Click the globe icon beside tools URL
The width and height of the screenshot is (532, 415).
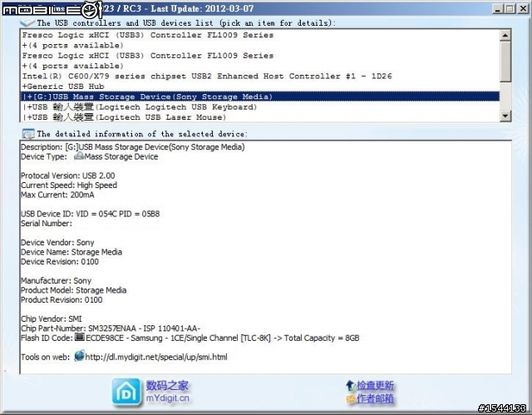(79, 356)
